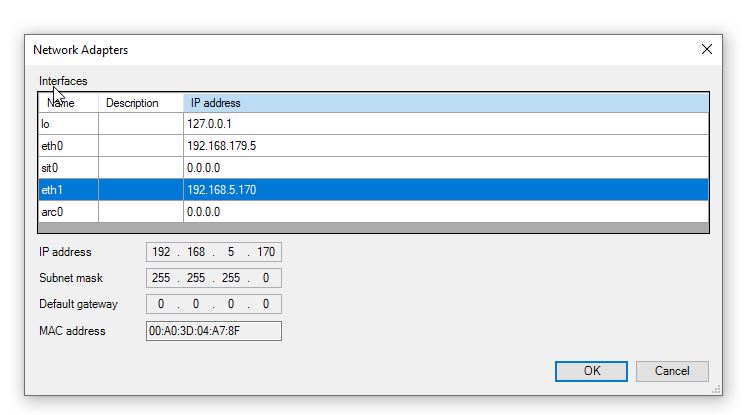Select the sit0 interface row
The image size is (751, 415).
pyautogui.click(x=373, y=168)
